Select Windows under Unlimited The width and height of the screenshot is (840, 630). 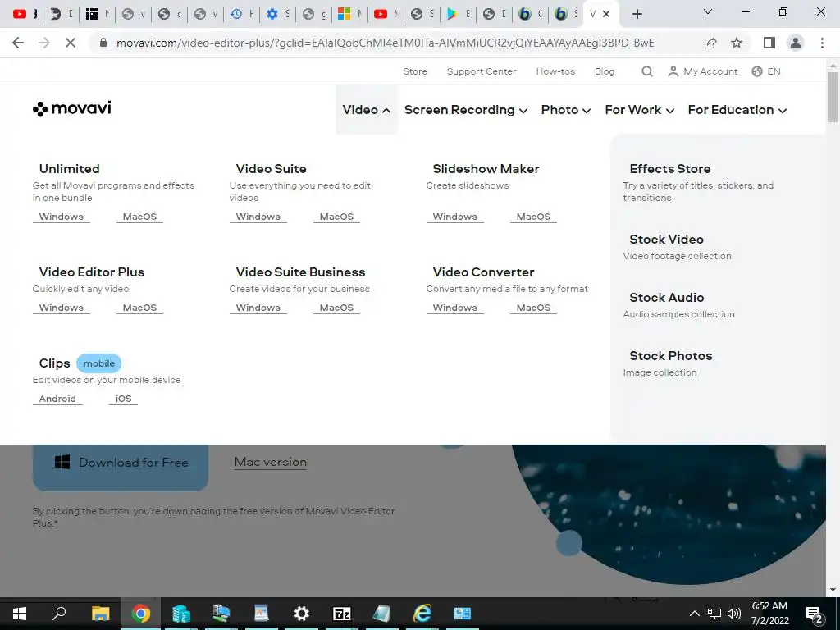[61, 217]
